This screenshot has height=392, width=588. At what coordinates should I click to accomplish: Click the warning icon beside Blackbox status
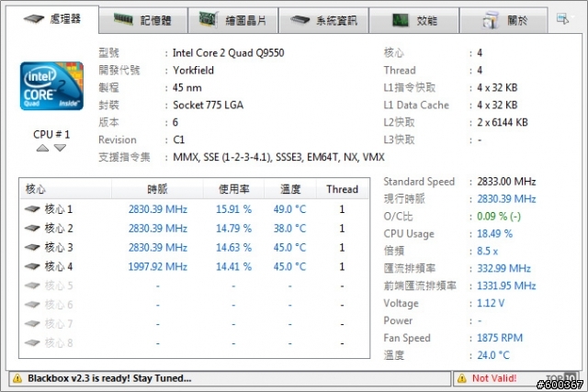pos(17,378)
